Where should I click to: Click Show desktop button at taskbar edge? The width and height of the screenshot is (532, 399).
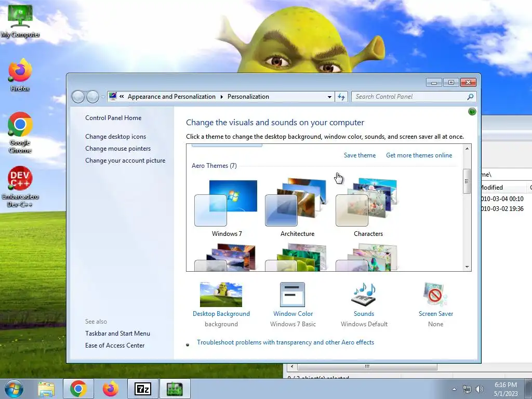528,389
